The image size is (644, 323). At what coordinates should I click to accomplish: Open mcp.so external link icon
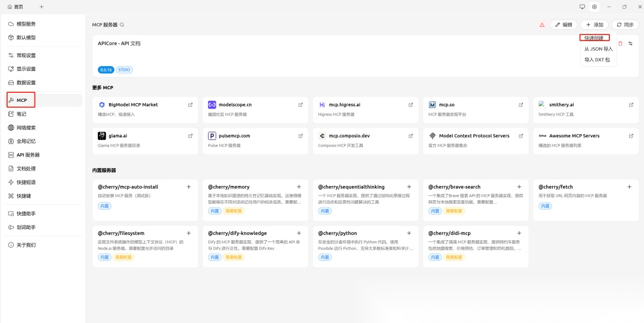tap(521, 105)
